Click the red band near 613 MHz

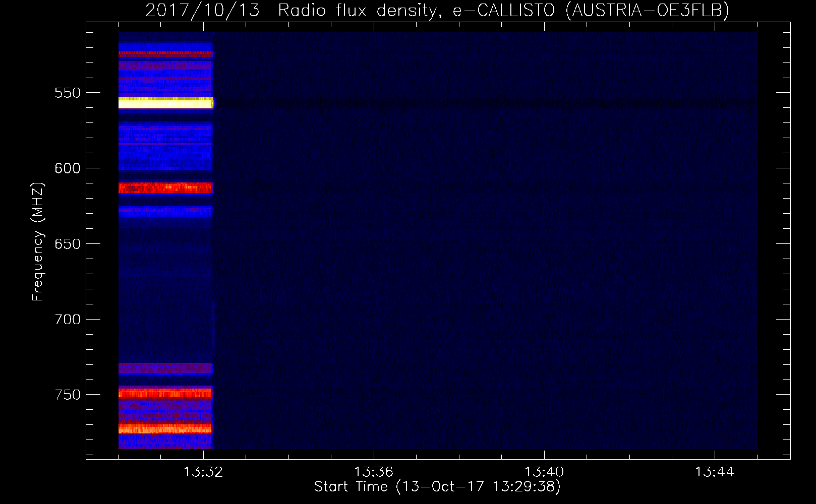click(x=165, y=188)
